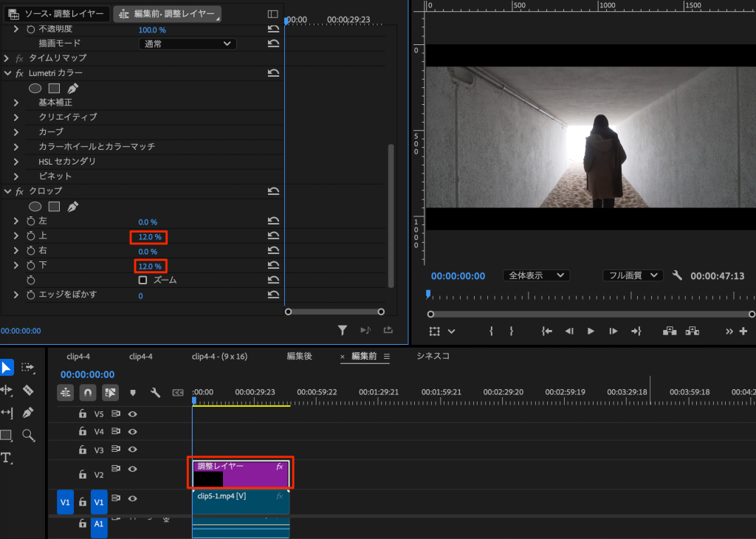Click the pen mask icon under Lumetri カラー
756x539 pixels.
coord(72,88)
